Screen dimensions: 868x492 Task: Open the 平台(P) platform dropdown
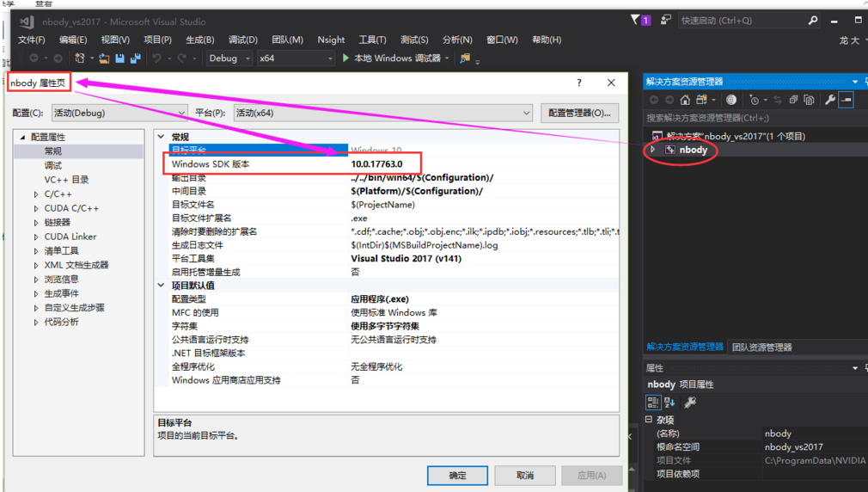tap(383, 113)
